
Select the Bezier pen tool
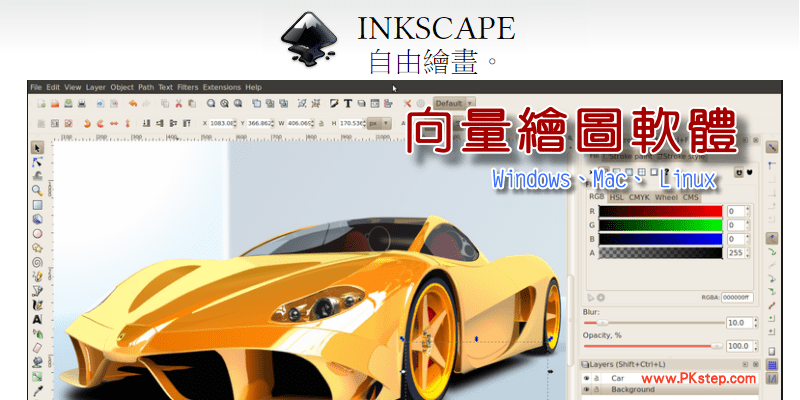point(37,291)
